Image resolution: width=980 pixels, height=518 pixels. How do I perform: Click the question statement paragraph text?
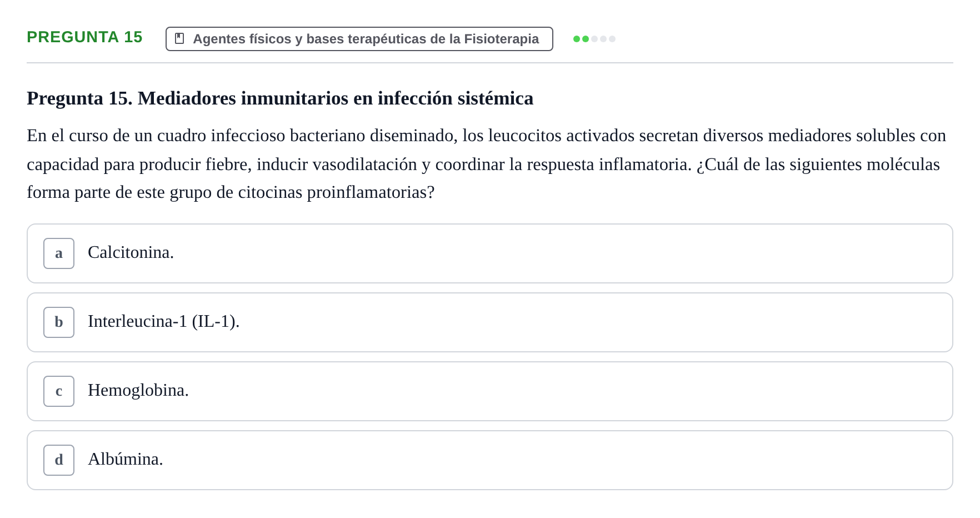tap(487, 164)
